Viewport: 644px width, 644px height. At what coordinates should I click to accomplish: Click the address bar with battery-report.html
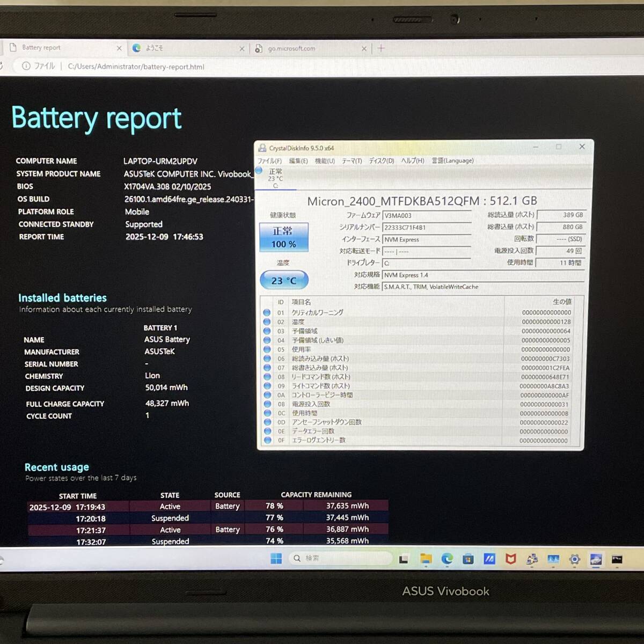pyautogui.click(x=136, y=67)
